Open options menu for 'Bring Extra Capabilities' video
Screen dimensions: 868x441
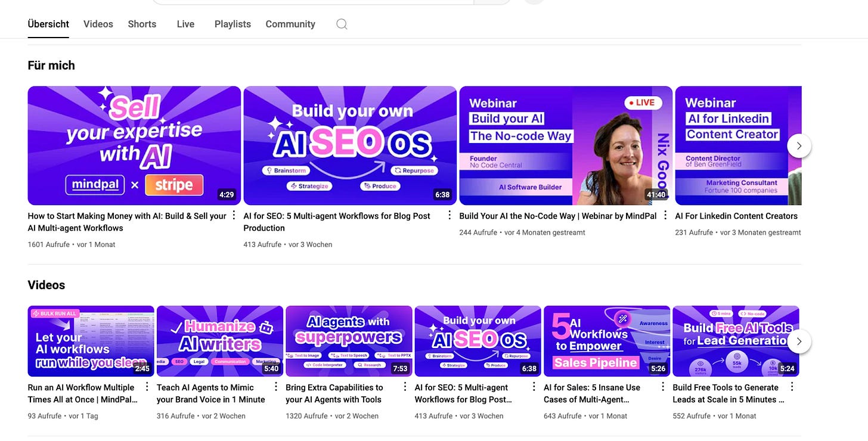(405, 387)
